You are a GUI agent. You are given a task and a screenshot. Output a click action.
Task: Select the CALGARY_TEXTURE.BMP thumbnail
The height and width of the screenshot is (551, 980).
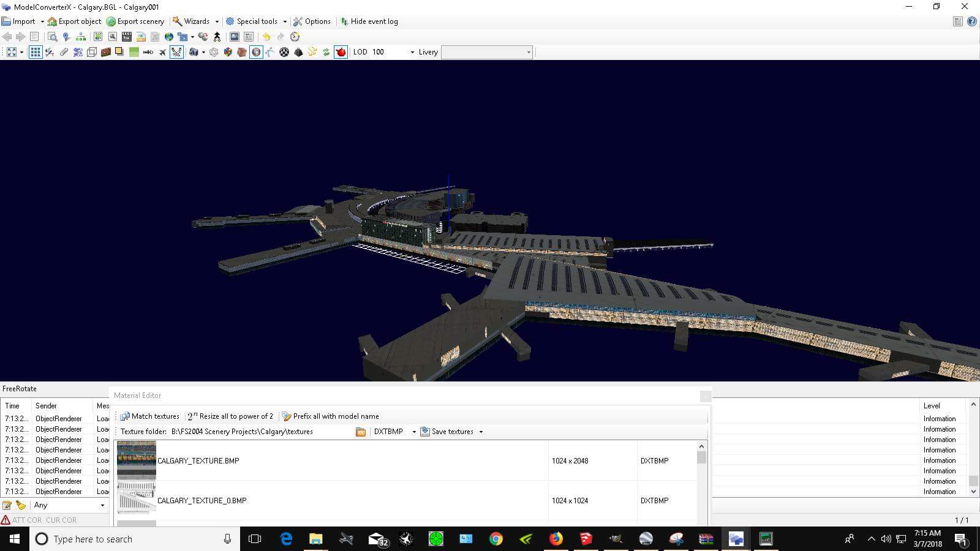pos(136,460)
